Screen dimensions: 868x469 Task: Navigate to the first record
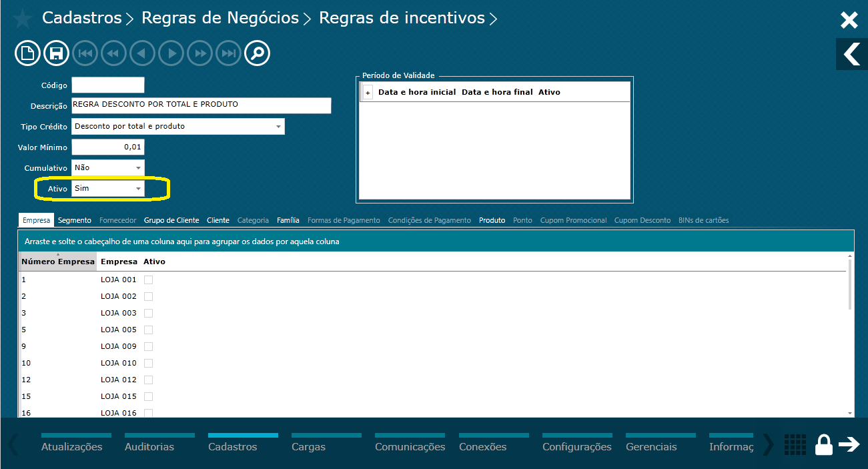(85, 53)
